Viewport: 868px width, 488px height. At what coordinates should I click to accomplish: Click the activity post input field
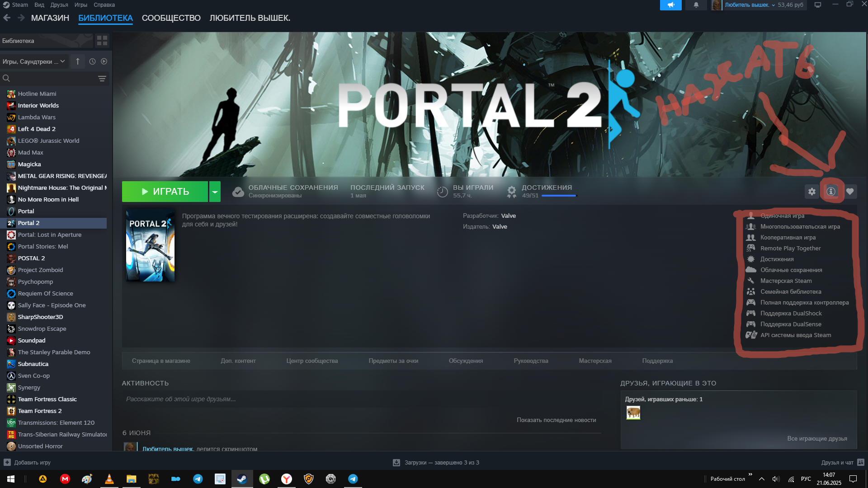(x=362, y=399)
